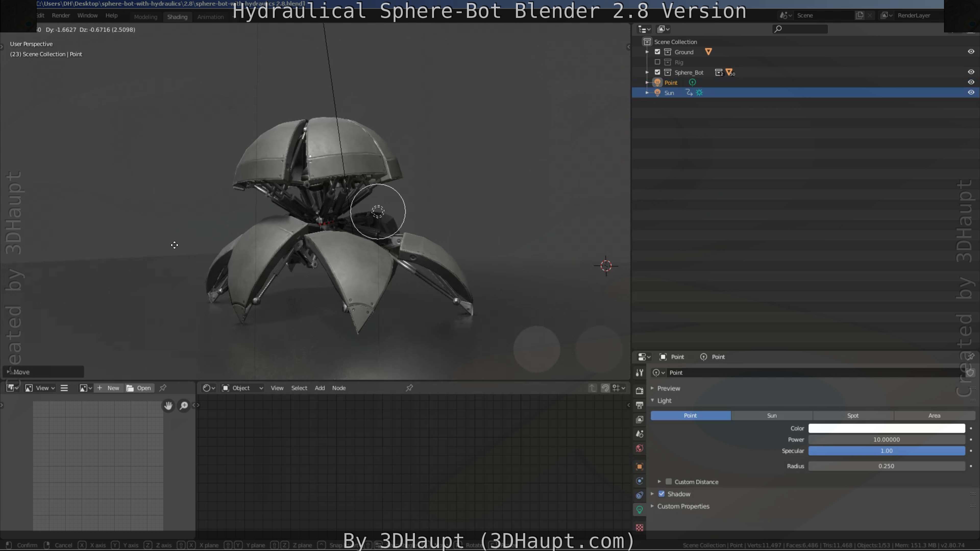Open the Scene properties tab icon

click(x=640, y=434)
